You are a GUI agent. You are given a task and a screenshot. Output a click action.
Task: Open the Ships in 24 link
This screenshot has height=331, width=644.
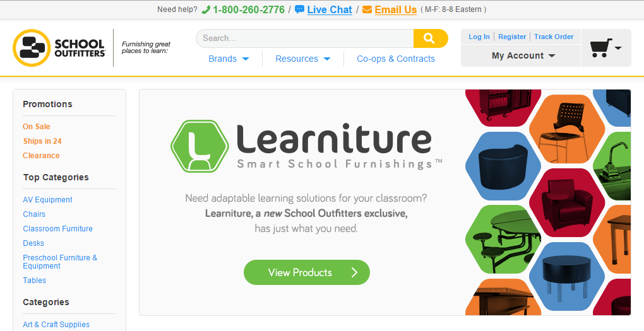[x=42, y=141]
